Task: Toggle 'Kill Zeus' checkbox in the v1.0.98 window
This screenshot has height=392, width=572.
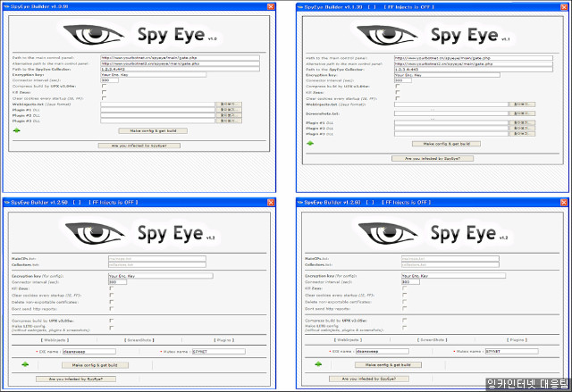Action: [x=104, y=92]
